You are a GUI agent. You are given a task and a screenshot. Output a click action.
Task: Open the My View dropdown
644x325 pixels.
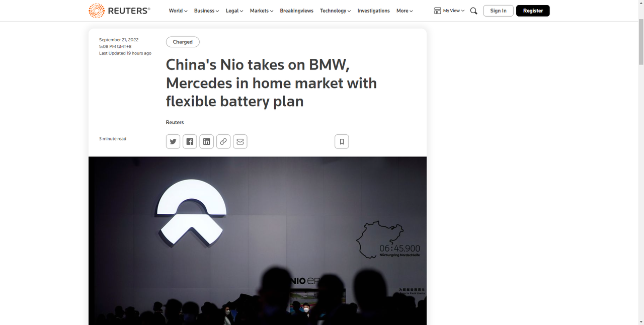(x=449, y=11)
